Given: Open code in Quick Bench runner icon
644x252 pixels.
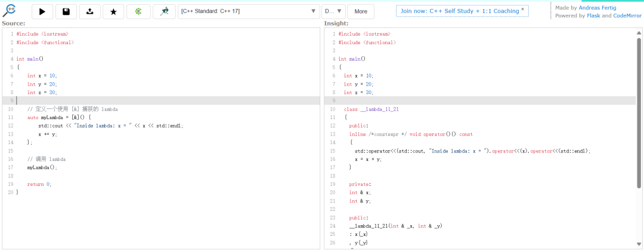Looking at the screenshot, I should pyautogui.click(x=165, y=12).
